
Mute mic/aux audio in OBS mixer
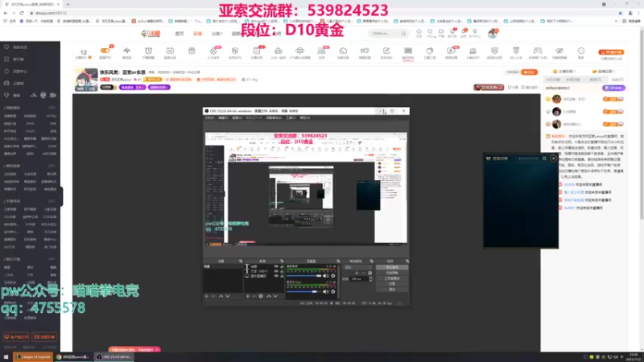click(x=325, y=292)
